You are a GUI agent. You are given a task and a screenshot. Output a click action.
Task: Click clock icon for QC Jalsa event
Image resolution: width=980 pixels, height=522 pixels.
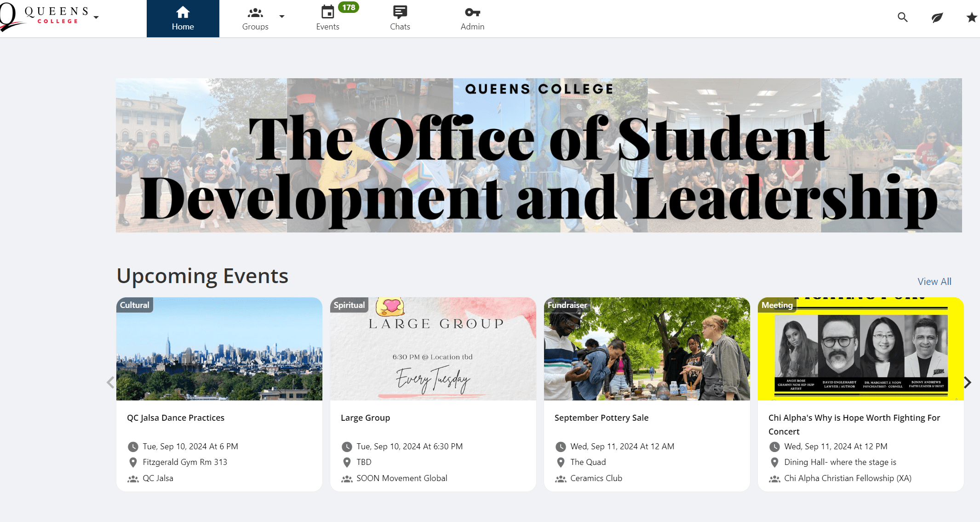click(x=133, y=447)
